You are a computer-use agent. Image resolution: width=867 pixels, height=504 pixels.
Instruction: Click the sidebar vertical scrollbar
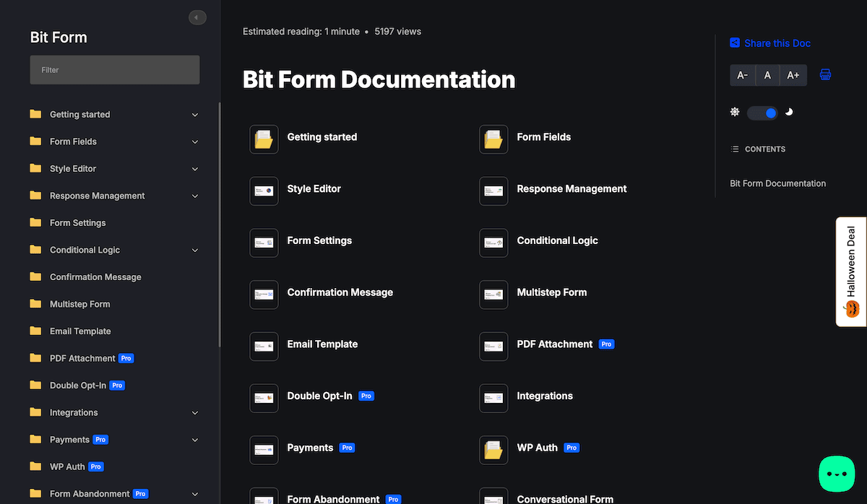click(220, 224)
